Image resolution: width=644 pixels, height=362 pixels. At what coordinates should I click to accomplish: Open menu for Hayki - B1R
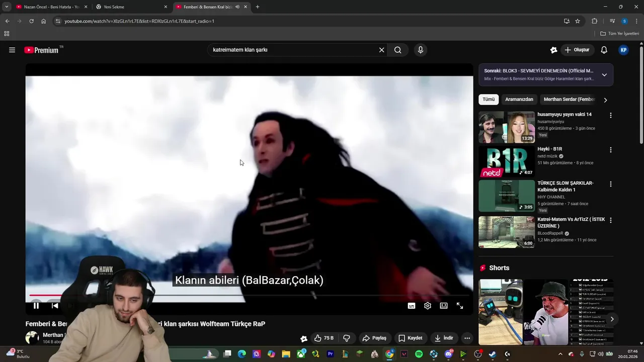pos(611,150)
